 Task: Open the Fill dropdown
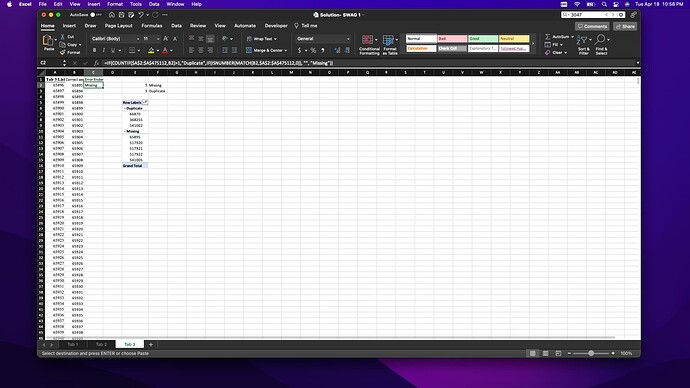(561, 45)
